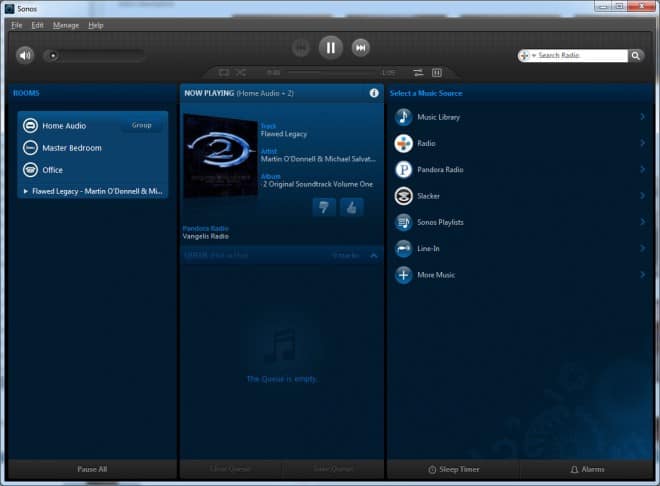Pause the current track
This screenshot has height=486, width=660.
331,47
